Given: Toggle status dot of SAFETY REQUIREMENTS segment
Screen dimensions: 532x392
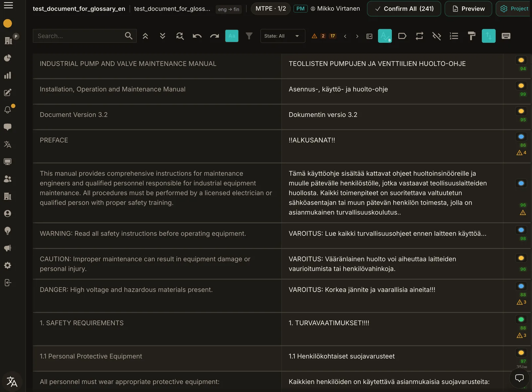Looking at the screenshot, I should coord(521,319).
